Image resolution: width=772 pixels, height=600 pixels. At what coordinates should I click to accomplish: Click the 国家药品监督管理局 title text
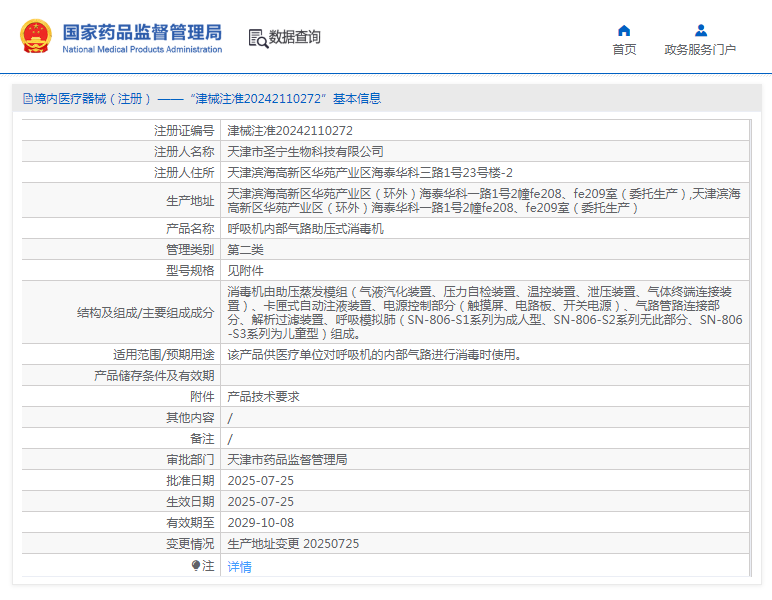click(x=142, y=32)
